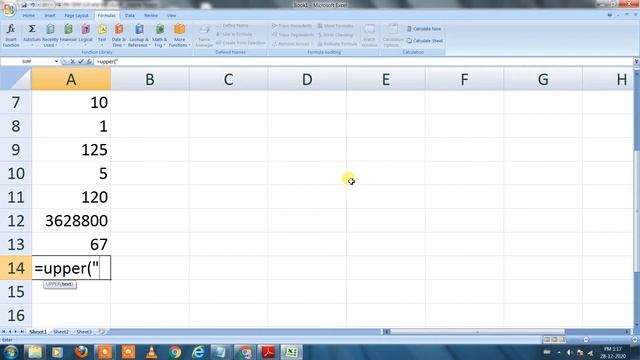Open Internet Explorer from the taskbar
This screenshot has width=640, height=360.
point(198,352)
